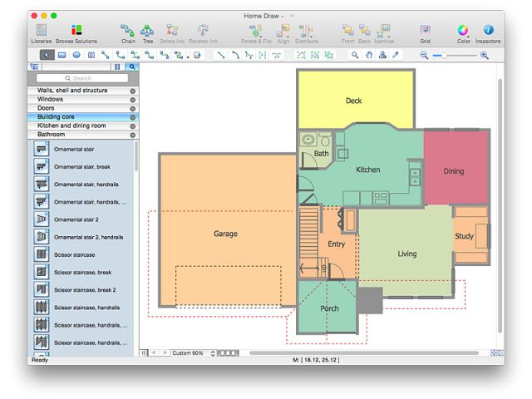
Task: Select the hand pan tool
Action: click(368, 55)
